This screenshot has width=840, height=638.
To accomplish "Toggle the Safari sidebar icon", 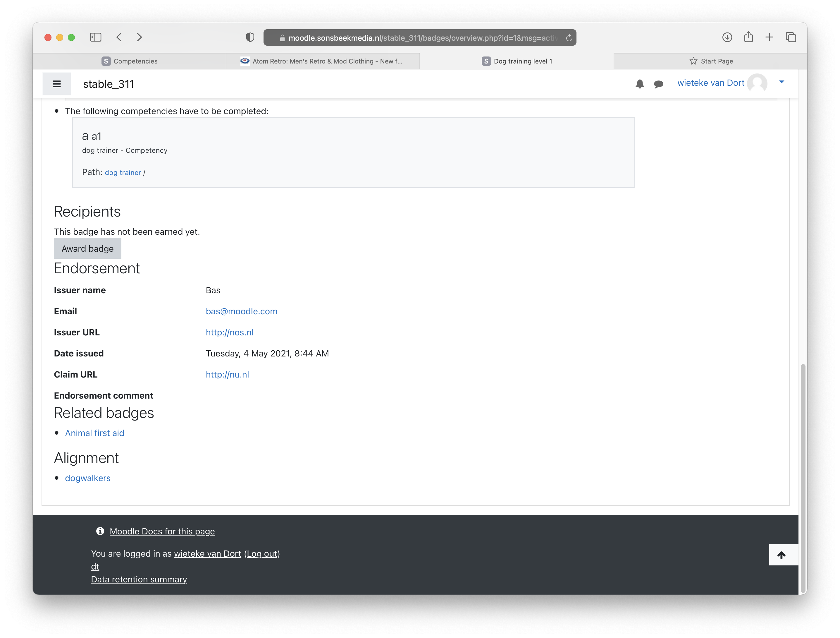I will click(95, 37).
